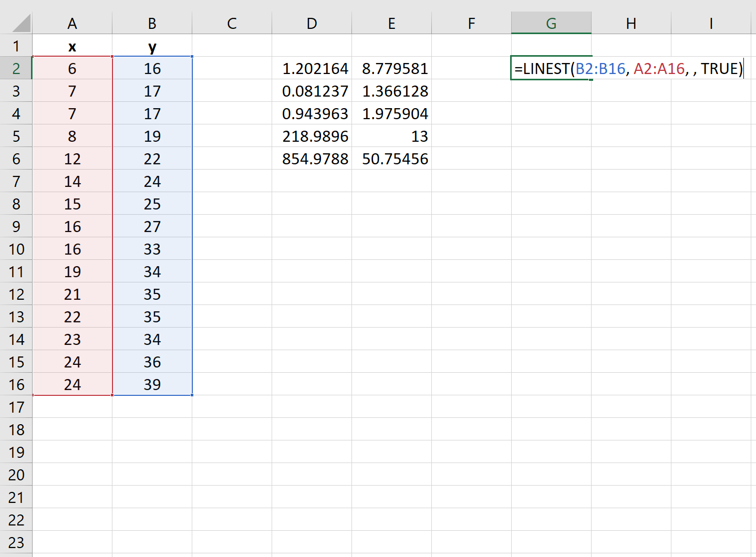Click cell E6 showing 50.75456
Viewport: 756px width, 557px height.
pyautogui.click(x=392, y=159)
